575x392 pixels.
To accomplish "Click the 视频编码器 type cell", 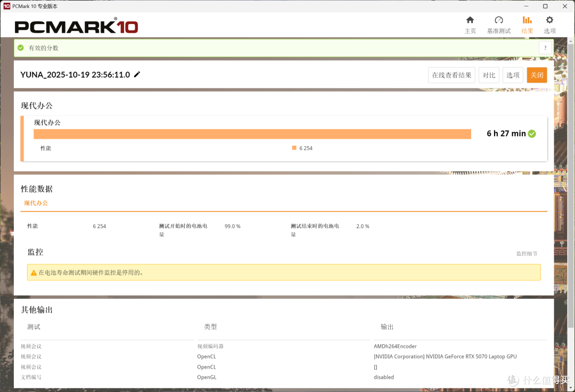I will tap(210, 346).
